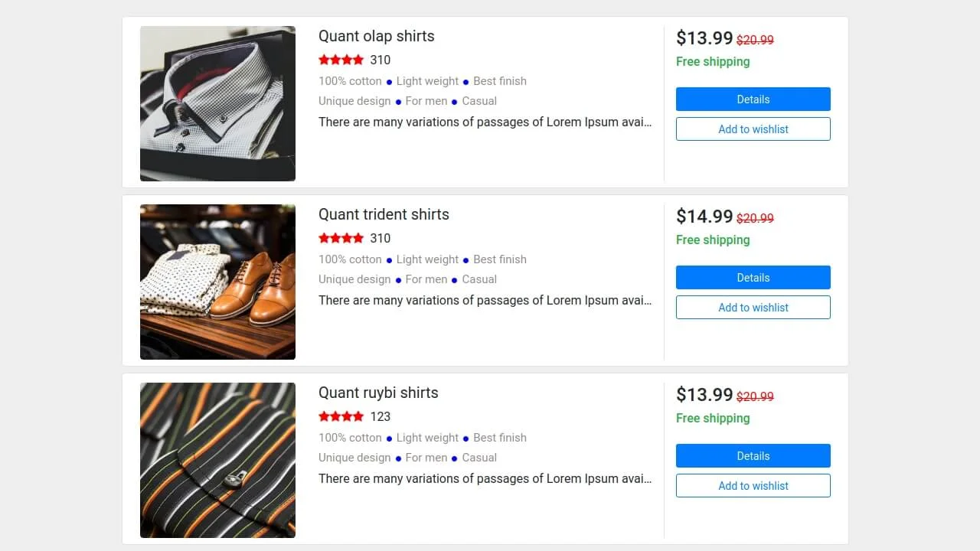Click the last star on Quant ruybi shirts
Image resolution: width=980 pixels, height=551 pixels.
click(x=360, y=416)
